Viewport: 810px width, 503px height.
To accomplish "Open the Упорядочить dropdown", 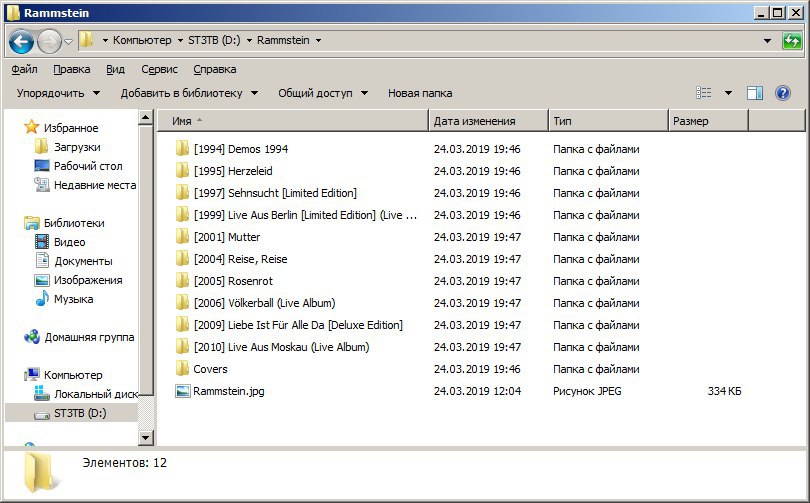I will tap(58, 93).
